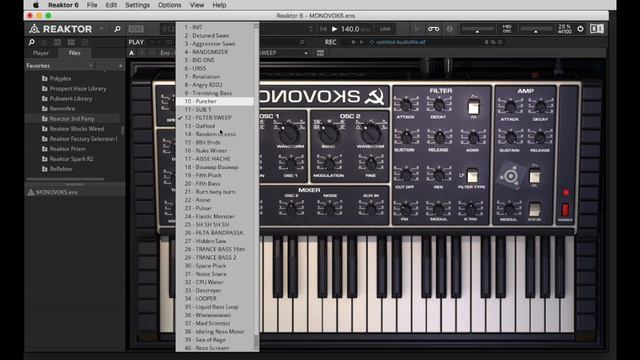Select the Reaktor Spark R2 folder
This screenshot has width=640, height=360.
(x=71, y=159)
